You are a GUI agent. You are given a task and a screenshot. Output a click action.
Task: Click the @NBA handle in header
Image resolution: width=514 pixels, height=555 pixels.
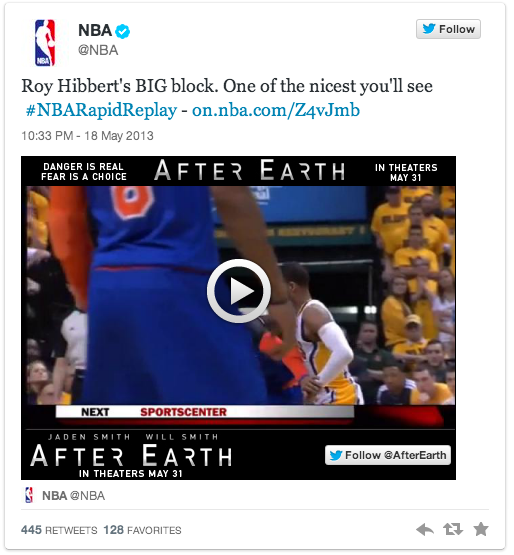pos(98,50)
